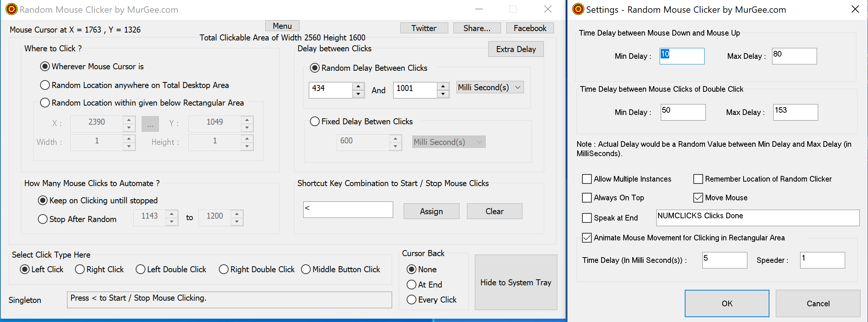Increase the Y coordinate 1049 value
Viewport: 868px width, 322px height.
click(x=247, y=120)
